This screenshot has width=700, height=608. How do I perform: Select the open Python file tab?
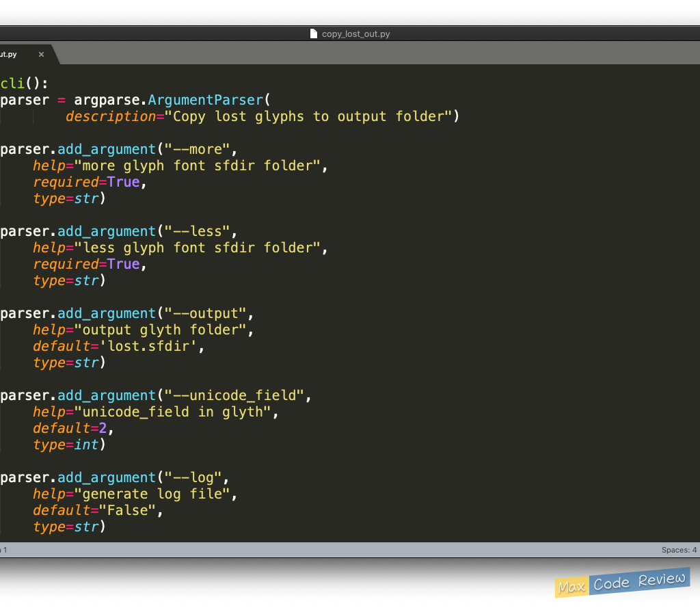(14, 55)
